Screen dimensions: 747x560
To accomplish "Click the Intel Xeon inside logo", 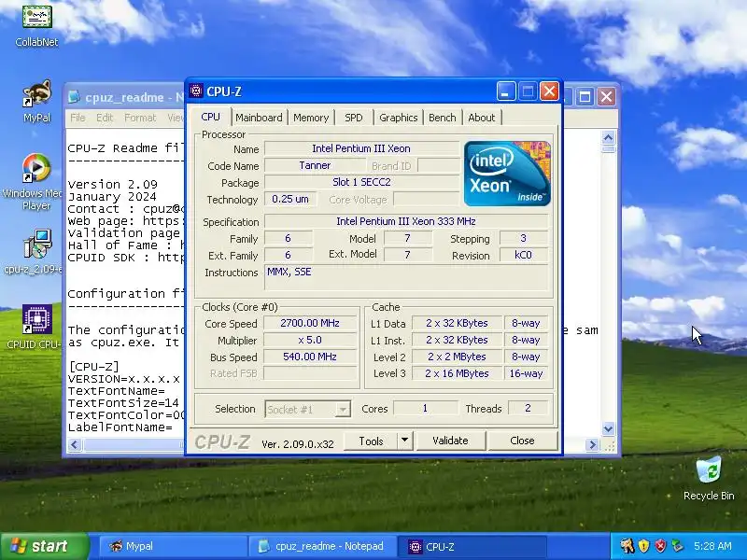I will click(x=507, y=174).
